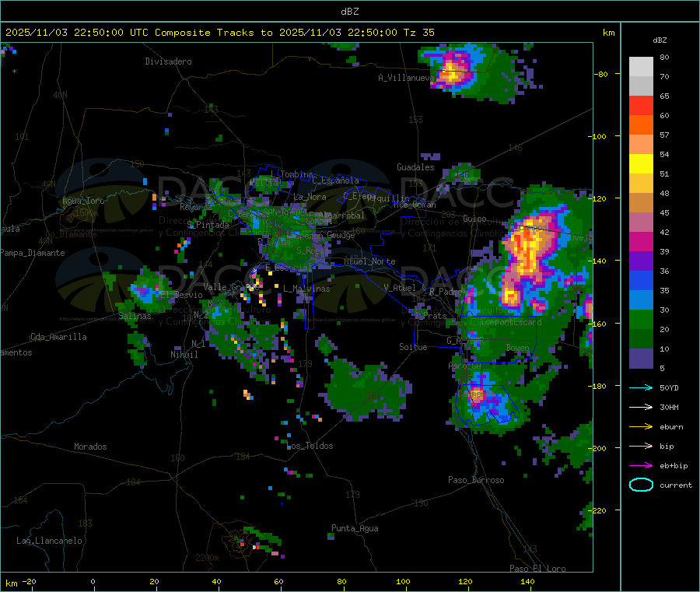The height and width of the screenshot is (592, 700).
Task: Click the V_Atuel map label
Action: (x=400, y=288)
